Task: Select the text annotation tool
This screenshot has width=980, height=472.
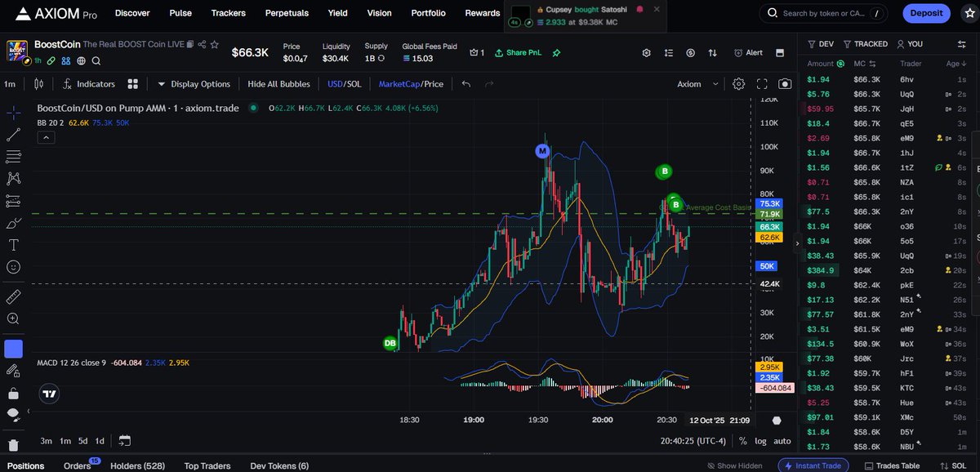Action: point(13,245)
